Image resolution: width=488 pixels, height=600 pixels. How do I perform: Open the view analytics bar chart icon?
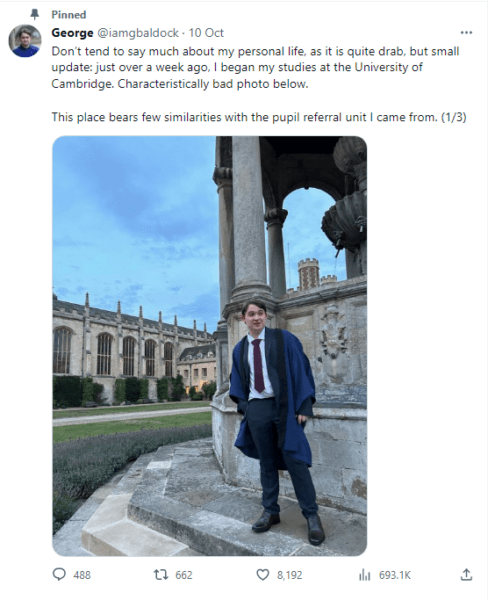pyautogui.click(x=364, y=574)
